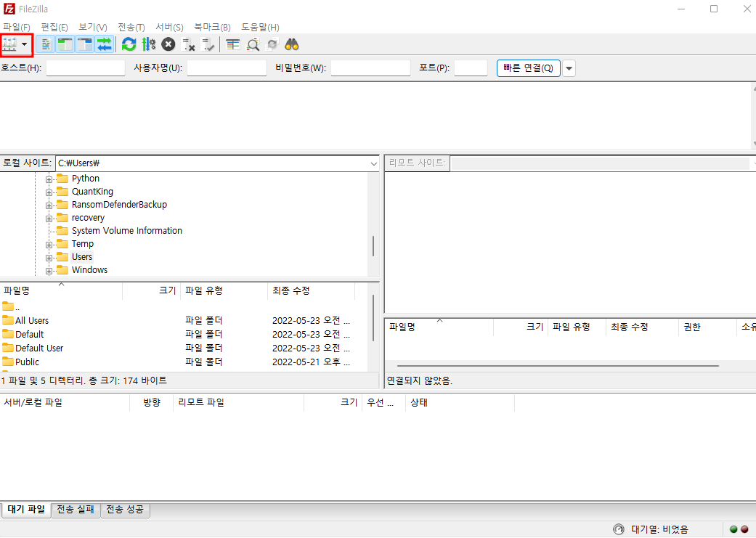Select the QuantKing folder in tree
The image size is (756, 538).
tap(92, 192)
